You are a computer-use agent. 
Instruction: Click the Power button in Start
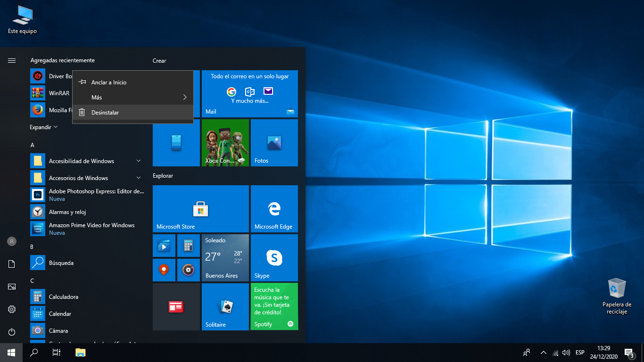[x=12, y=332]
